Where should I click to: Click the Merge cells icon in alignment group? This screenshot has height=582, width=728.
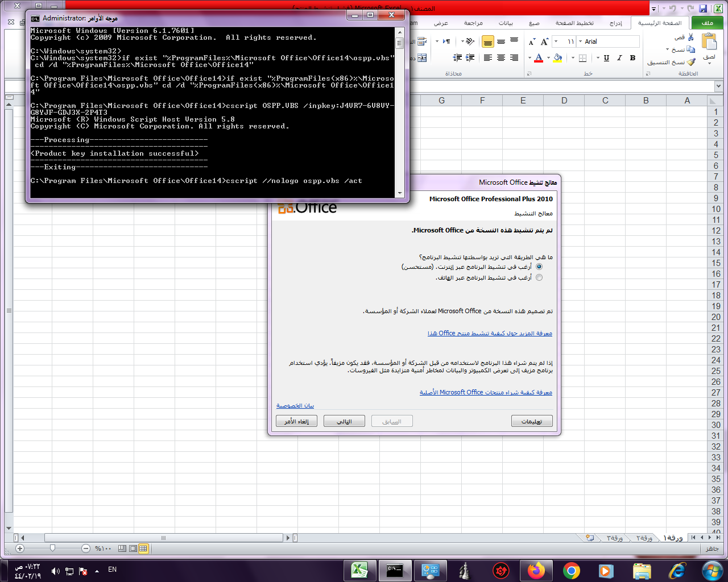422,58
